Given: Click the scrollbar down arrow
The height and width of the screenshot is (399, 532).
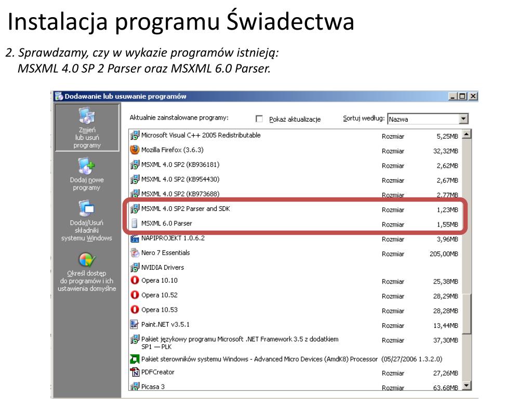Looking at the screenshot, I should pyautogui.click(x=467, y=385).
